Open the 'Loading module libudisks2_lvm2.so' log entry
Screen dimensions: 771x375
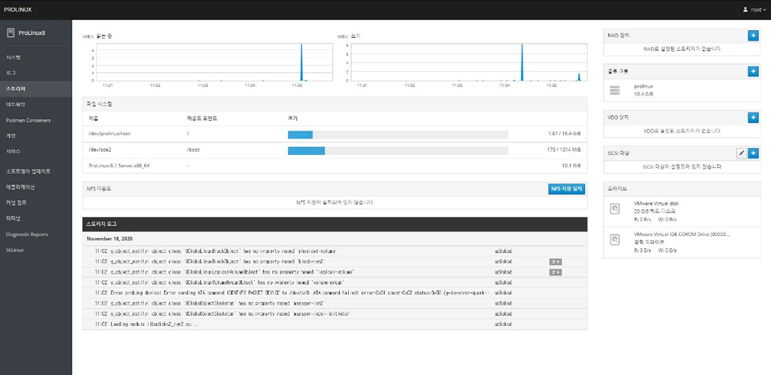point(335,324)
